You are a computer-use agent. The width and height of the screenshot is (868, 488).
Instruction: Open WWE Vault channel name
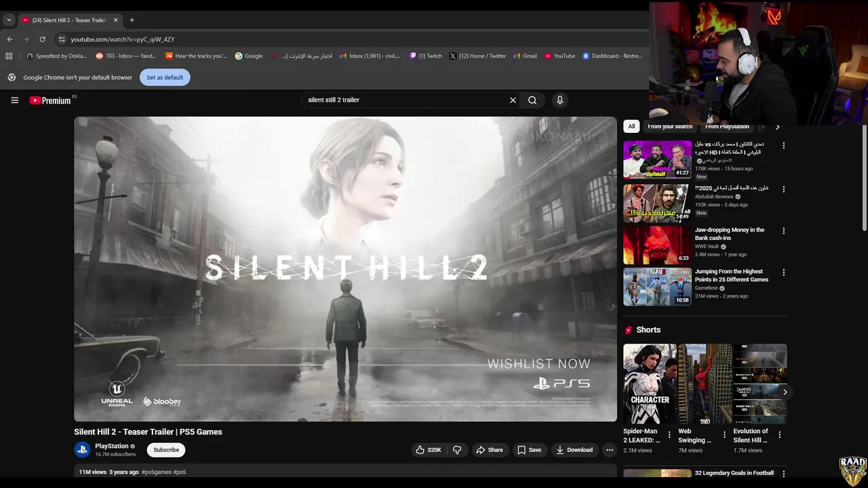tap(707, 247)
